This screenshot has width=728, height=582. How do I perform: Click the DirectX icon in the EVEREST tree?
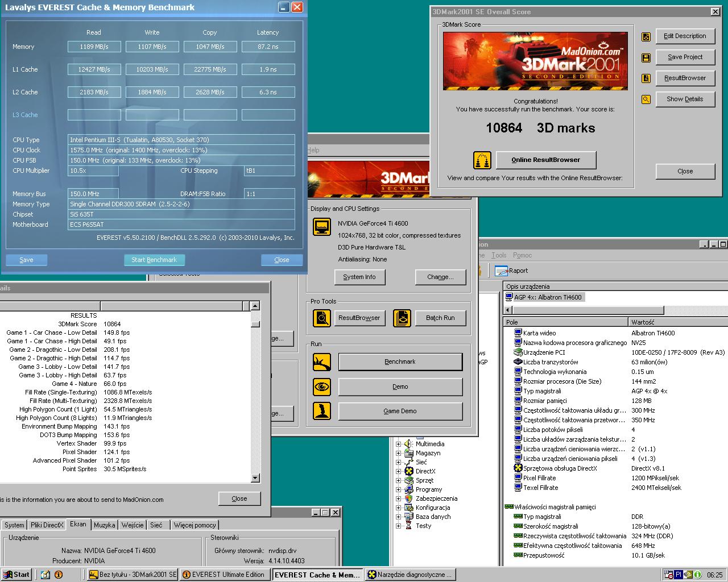pos(408,471)
